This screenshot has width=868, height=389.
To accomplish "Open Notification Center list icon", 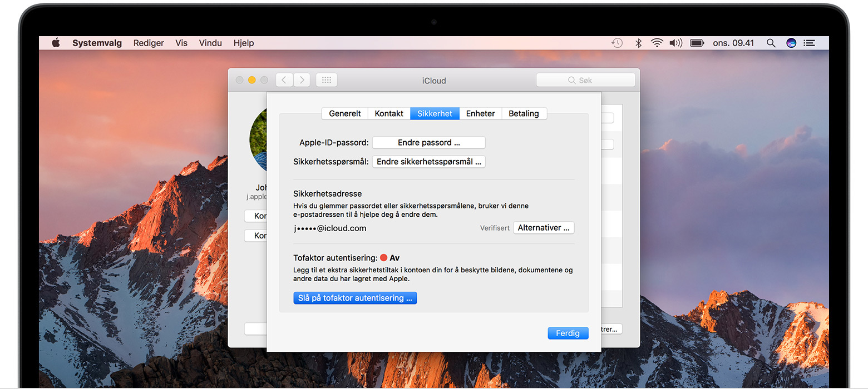I will click(810, 43).
